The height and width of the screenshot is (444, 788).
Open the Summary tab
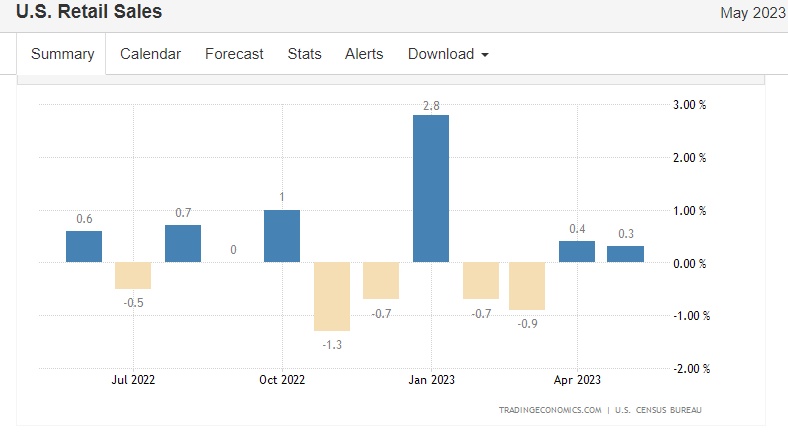[61, 54]
